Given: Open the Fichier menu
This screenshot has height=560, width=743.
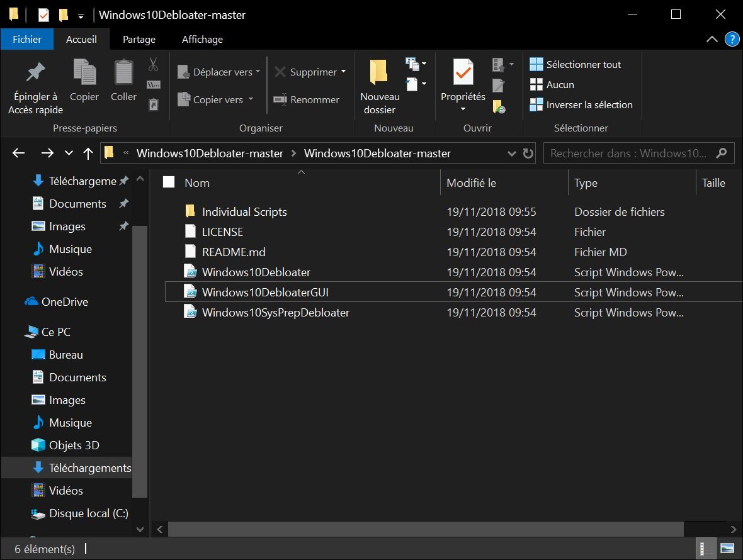Looking at the screenshot, I should pos(27,39).
